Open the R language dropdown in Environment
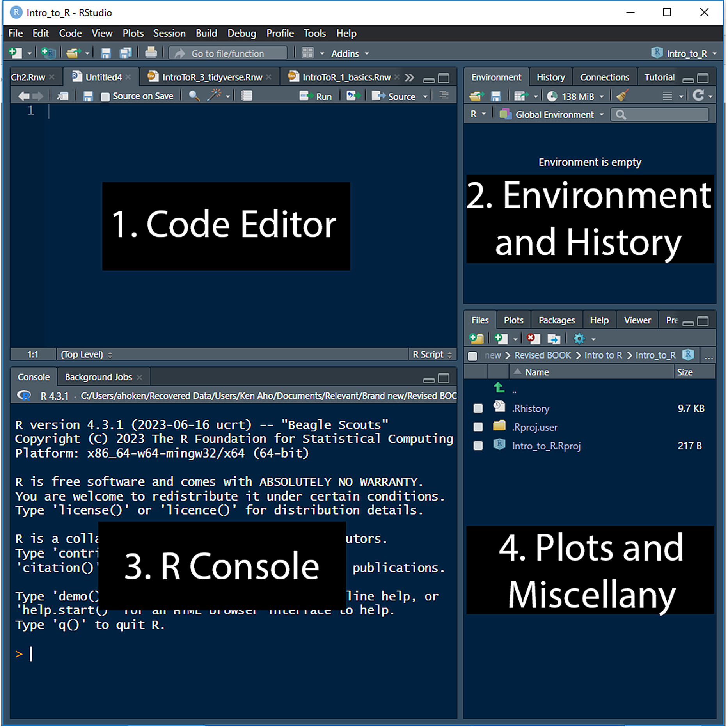 pyautogui.click(x=478, y=114)
